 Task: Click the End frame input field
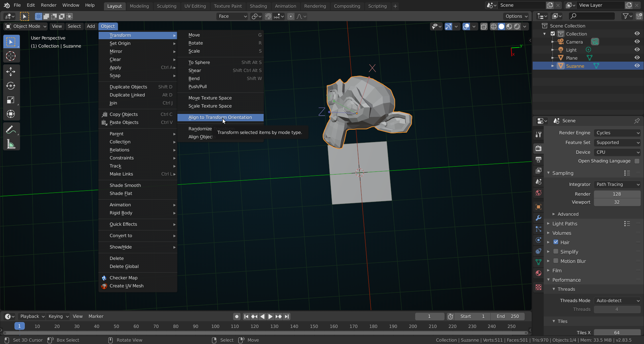[507, 317]
